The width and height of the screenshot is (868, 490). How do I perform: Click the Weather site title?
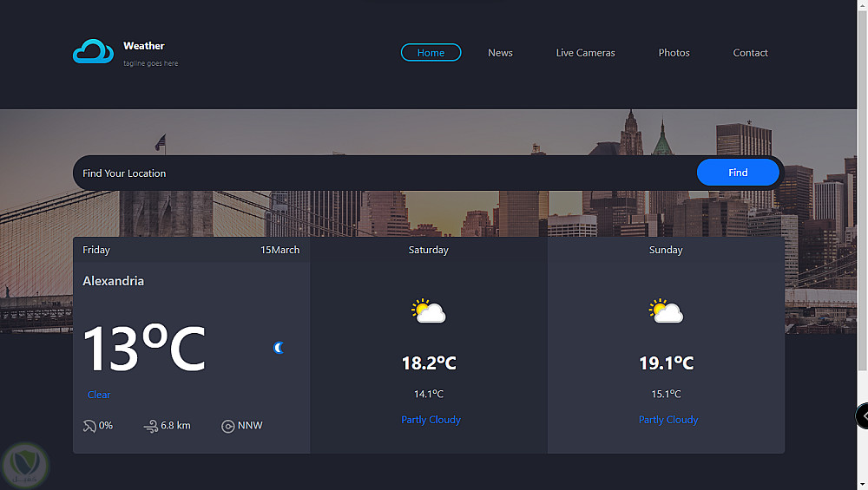click(x=144, y=46)
